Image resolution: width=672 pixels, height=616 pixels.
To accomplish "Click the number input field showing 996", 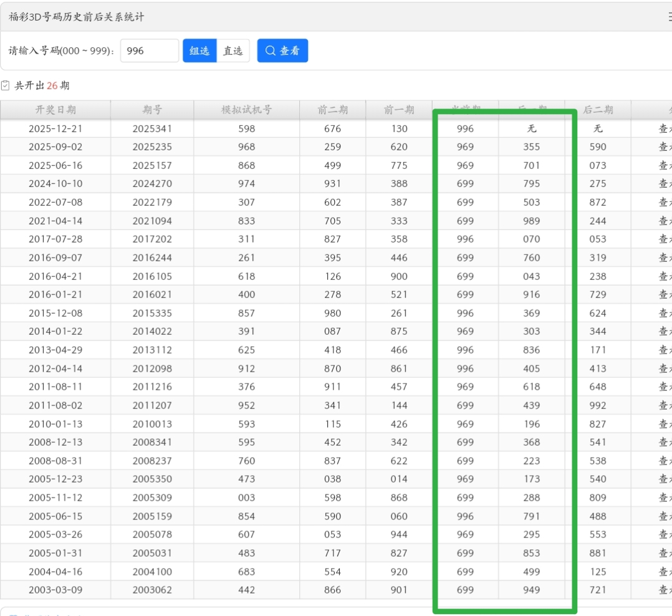I will [150, 51].
